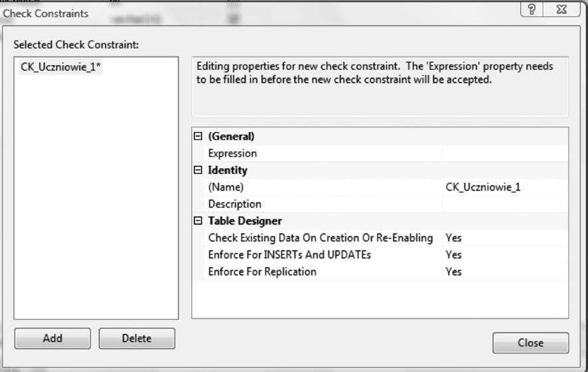Collapse the (General) section

198,136
